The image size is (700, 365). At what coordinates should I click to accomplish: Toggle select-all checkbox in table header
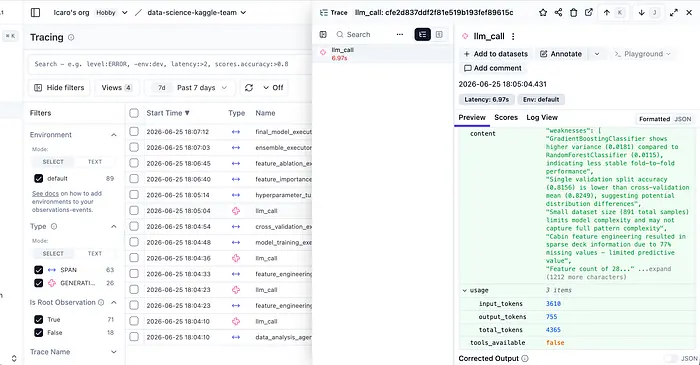pos(134,113)
